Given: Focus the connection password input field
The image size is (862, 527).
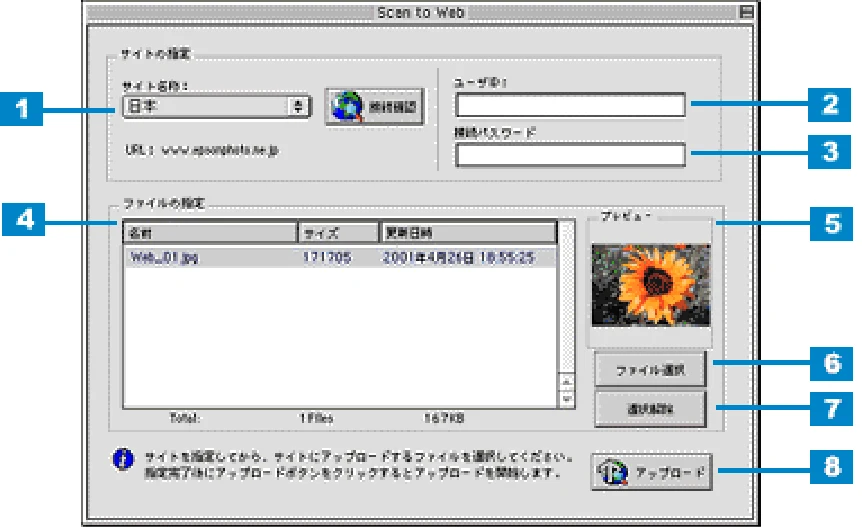Looking at the screenshot, I should click(570, 155).
